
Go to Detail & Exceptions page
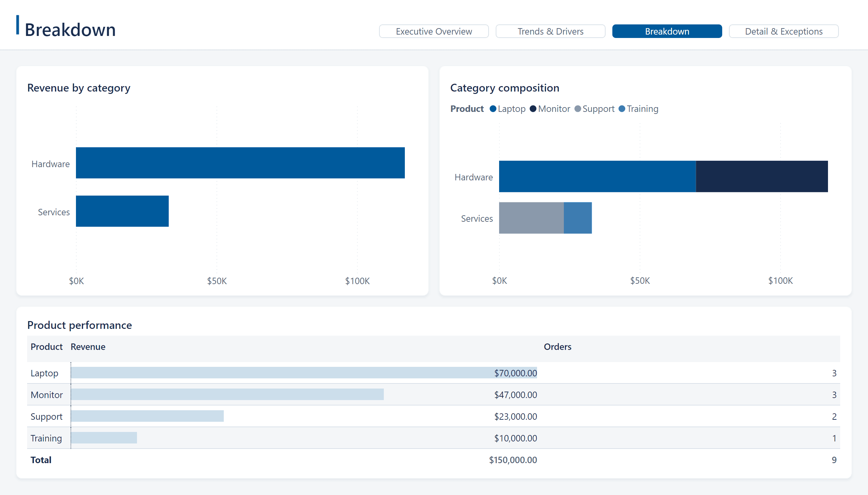point(783,31)
